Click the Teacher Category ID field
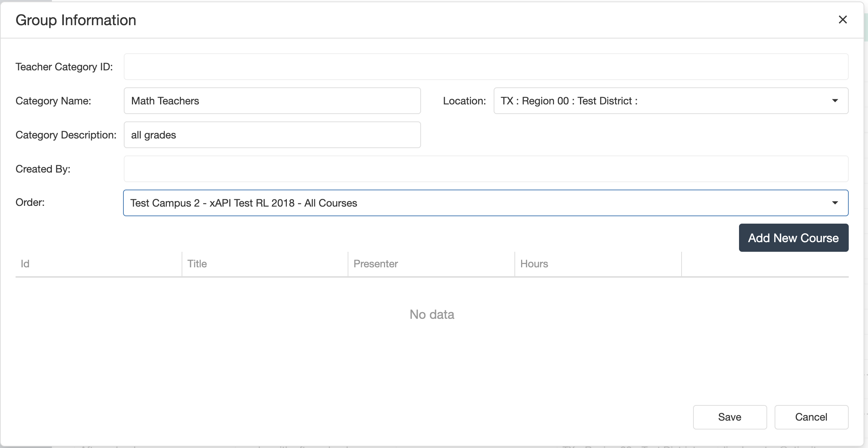This screenshot has height=448, width=868. (x=486, y=67)
